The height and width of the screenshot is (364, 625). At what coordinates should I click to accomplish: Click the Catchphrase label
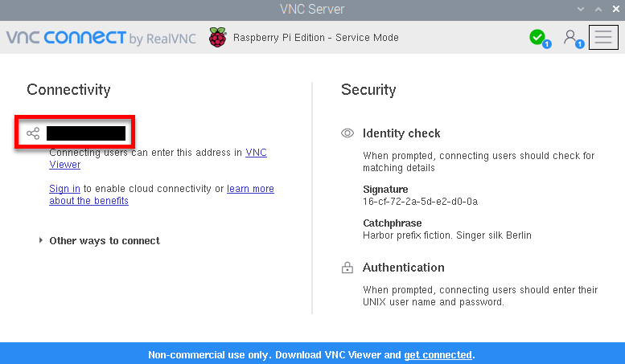[x=393, y=223]
